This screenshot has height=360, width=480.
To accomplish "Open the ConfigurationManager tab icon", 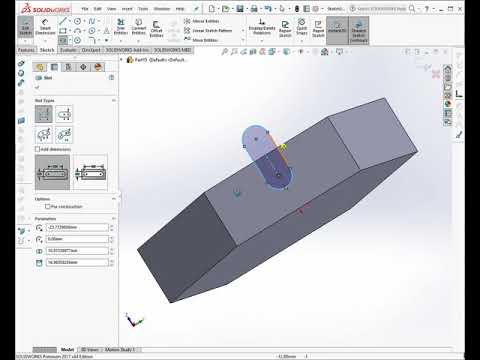I will tap(68, 67).
